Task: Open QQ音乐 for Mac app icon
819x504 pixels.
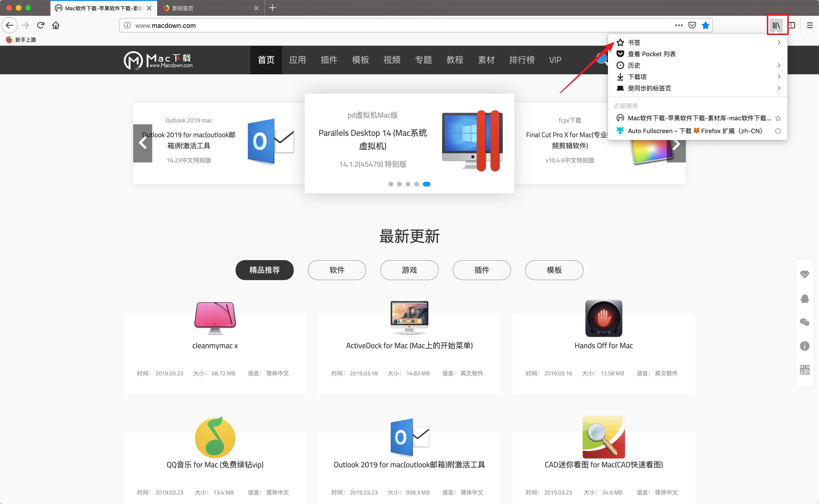Action: (x=215, y=437)
